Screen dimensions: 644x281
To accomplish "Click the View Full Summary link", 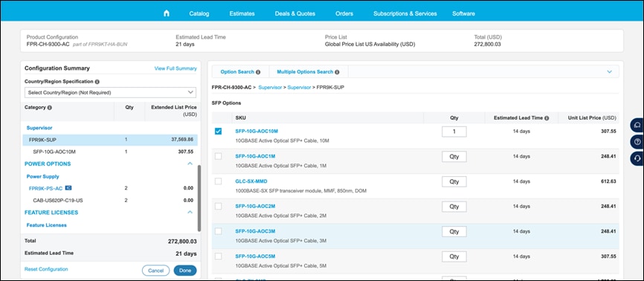I will tap(176, 68).
